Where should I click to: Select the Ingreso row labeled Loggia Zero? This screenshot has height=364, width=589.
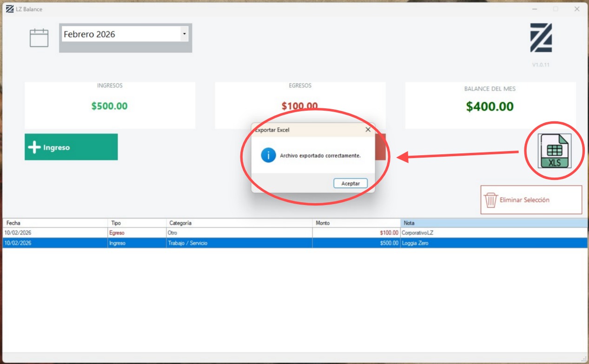(186, 243)
